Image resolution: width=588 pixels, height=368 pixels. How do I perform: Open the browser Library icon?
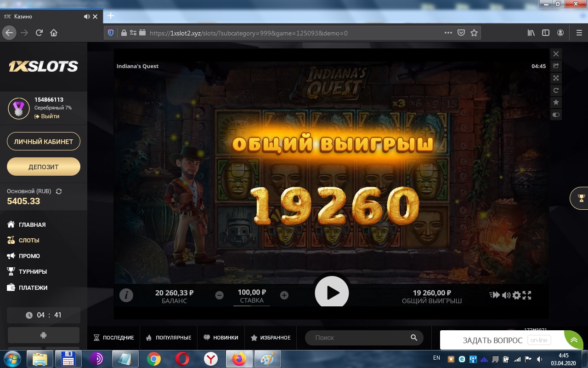coord(531,33)
